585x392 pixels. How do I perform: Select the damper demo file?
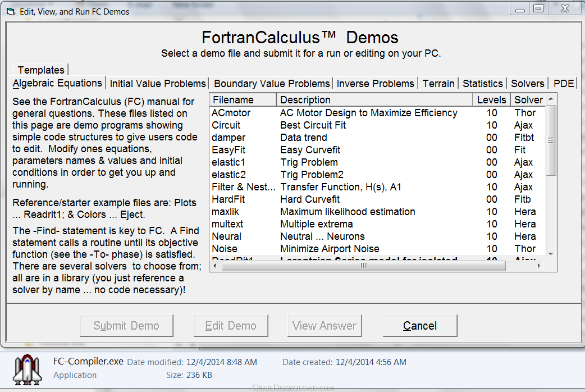click(x=228, y=138)
